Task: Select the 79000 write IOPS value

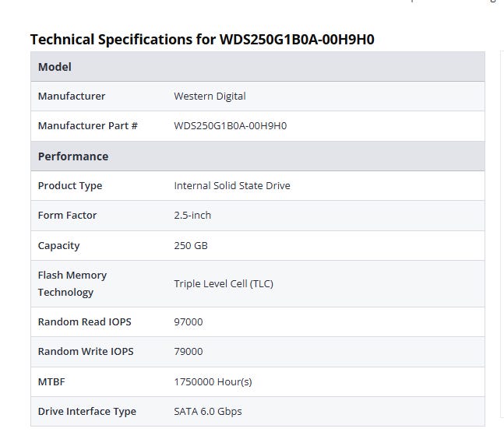Action: pos(188,352)
